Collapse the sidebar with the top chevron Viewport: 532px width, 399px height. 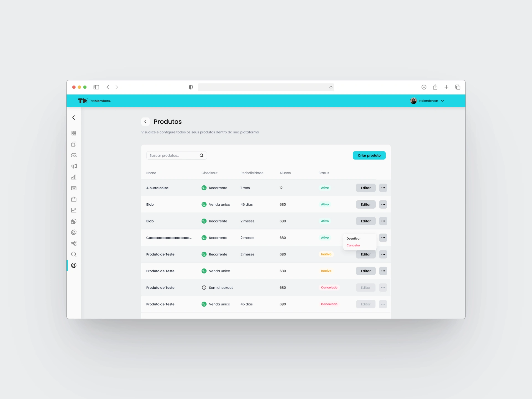(74, 117)
